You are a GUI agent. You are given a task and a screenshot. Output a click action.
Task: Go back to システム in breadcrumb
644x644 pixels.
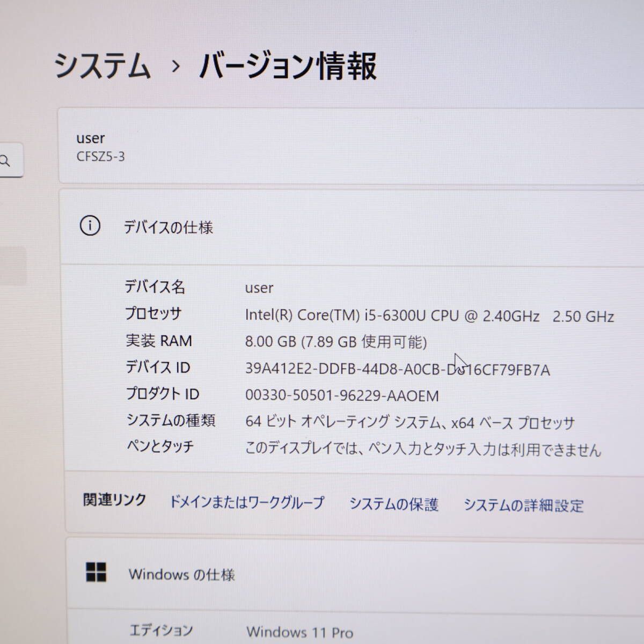tap(102, 66)
